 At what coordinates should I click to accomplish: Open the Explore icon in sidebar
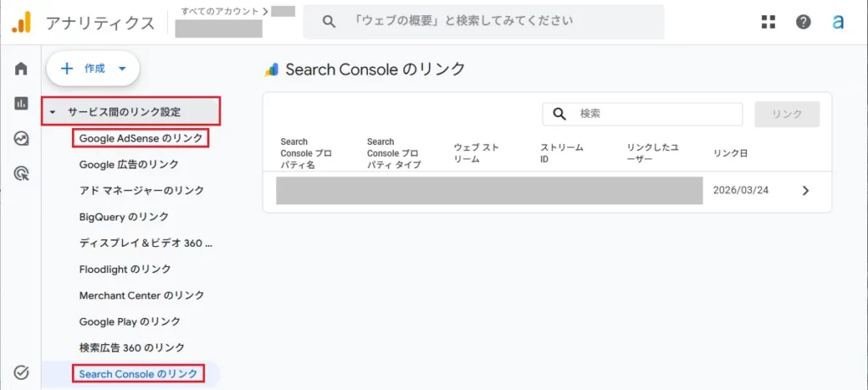point(21,139)
